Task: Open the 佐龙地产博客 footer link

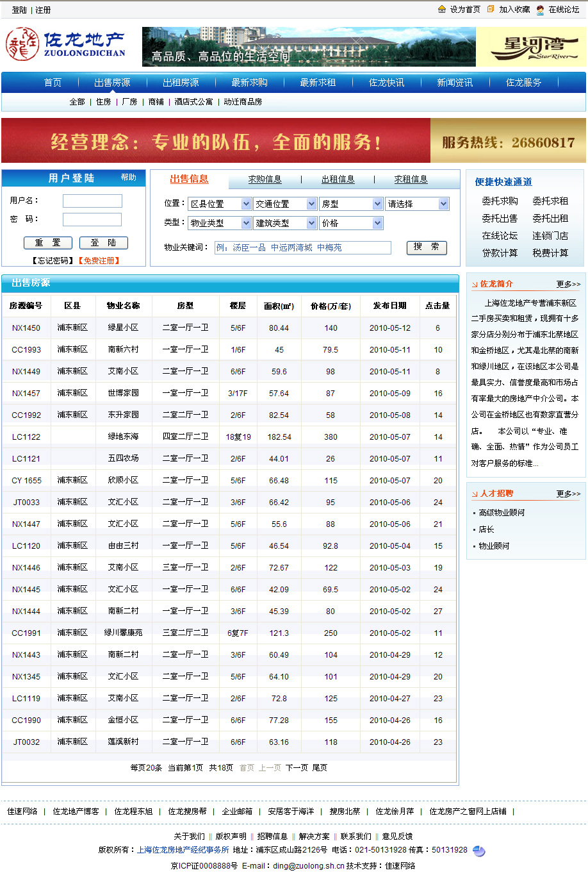Action: click(x=76, y=812)
